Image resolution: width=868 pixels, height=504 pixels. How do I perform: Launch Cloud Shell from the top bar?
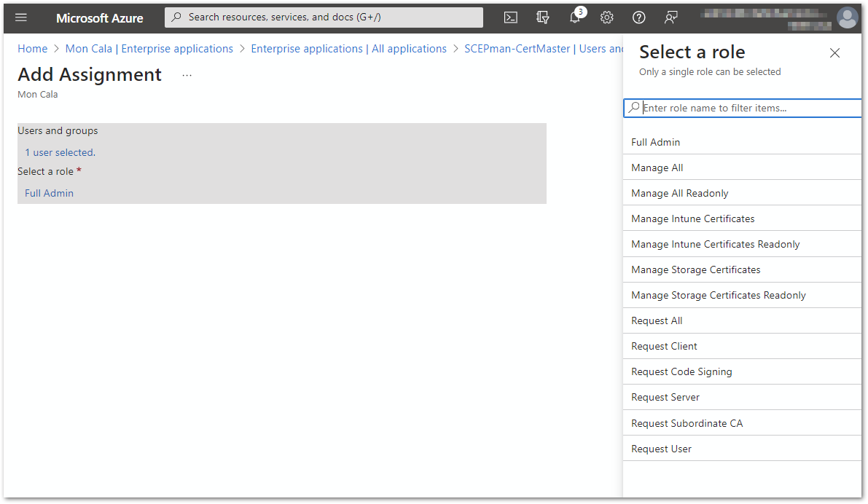pyautogui.click(x=510, y=17)
